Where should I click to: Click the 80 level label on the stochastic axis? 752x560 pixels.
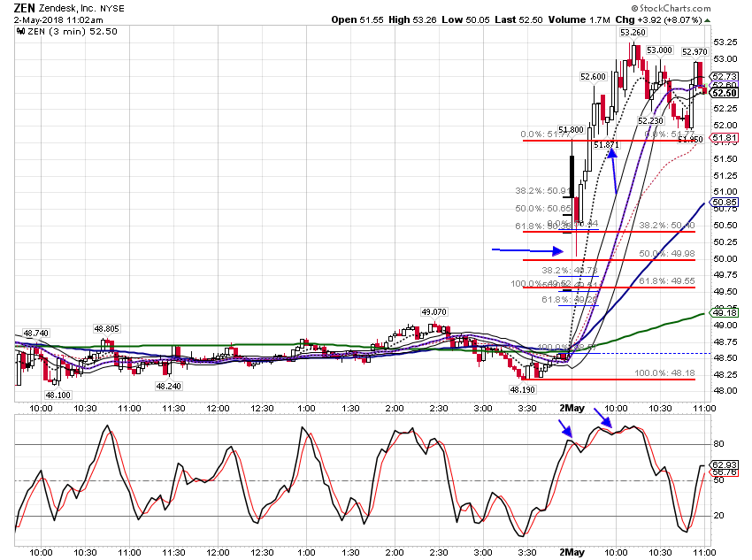718,444
